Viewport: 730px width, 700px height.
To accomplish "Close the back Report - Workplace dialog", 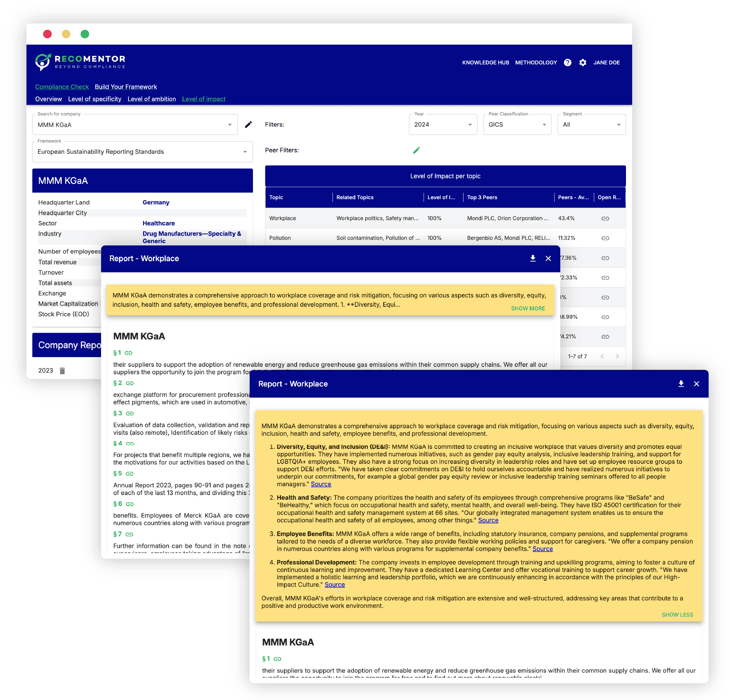I will [x=548, y=258].
